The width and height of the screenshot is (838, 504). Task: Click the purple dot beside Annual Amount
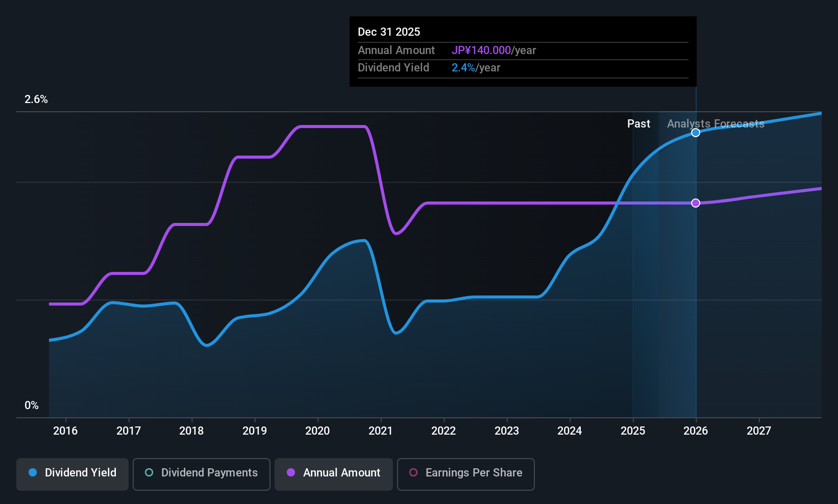click(x=291, y=472)
